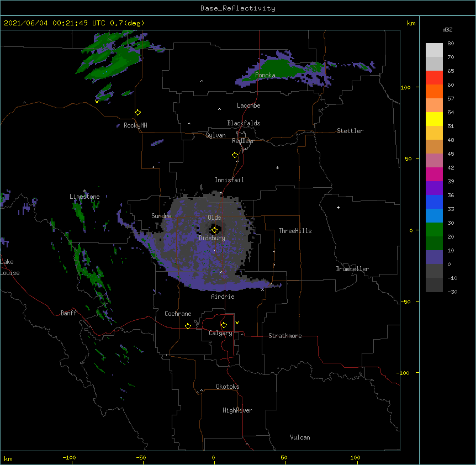Click the orange 57-60 dBZ legend color
476x465 pixels.
434,91
